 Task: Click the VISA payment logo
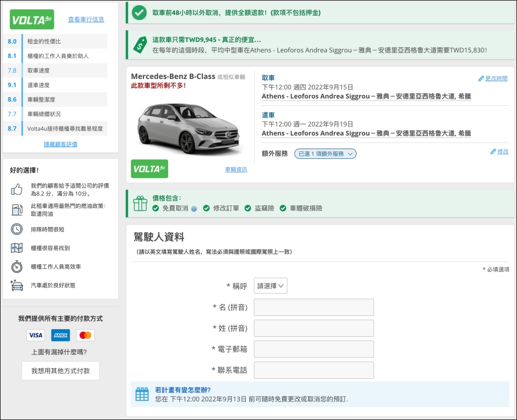point(36,335)
